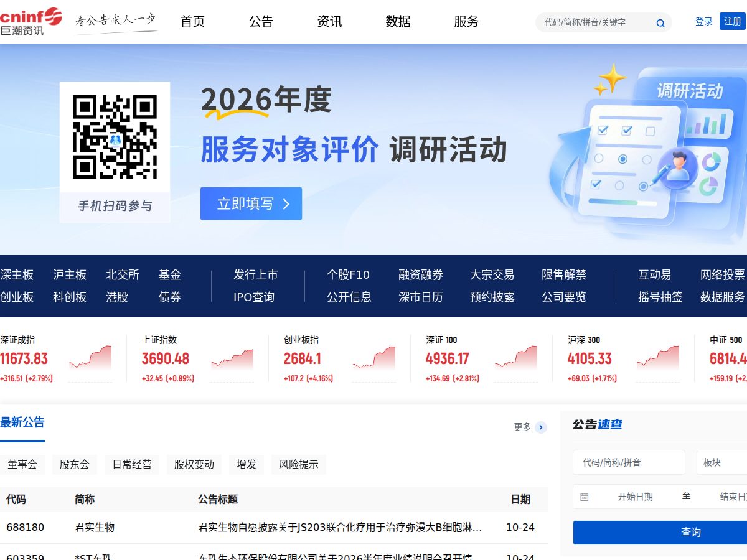Click the 注册 button
This screenshot has width=747, height=560.
(x=733, y=21)
